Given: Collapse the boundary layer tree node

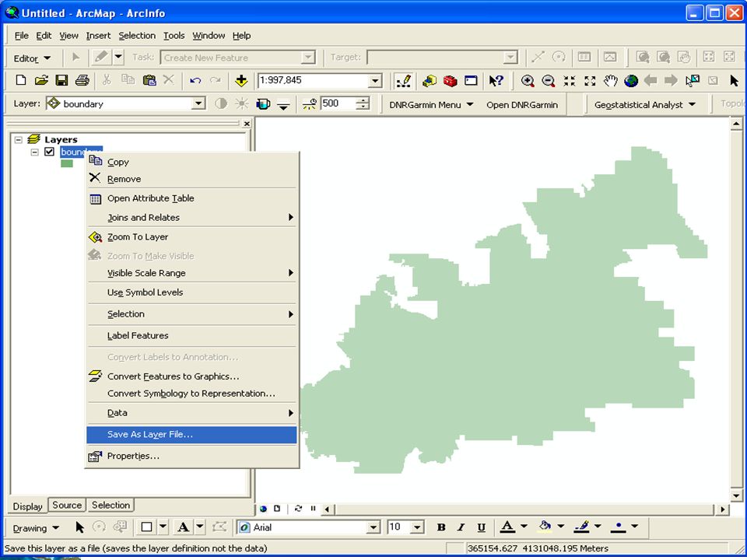Looking at the screenshot, I should 34,152.
